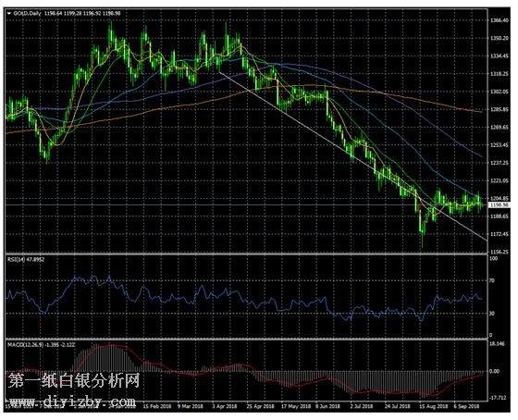The image size is (518, 420).
Task: Click the MACD scale value -17.712
Action: pos(499,398)
